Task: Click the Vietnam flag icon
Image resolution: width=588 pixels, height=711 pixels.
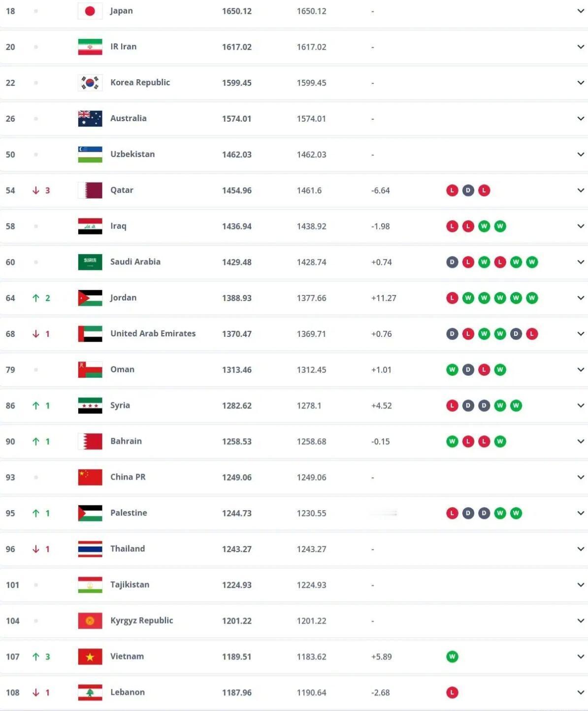Action: [x=90, y=656]
